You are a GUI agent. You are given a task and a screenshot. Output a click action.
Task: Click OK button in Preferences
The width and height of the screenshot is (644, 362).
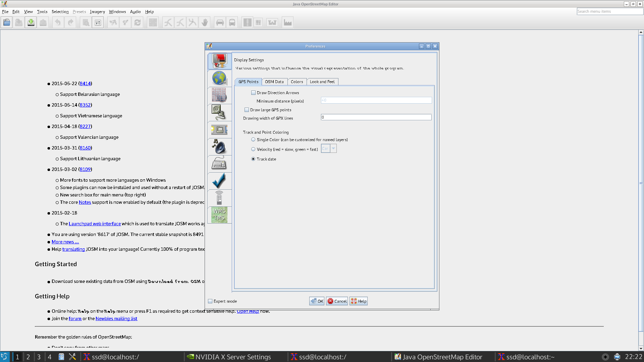point(317,301)
